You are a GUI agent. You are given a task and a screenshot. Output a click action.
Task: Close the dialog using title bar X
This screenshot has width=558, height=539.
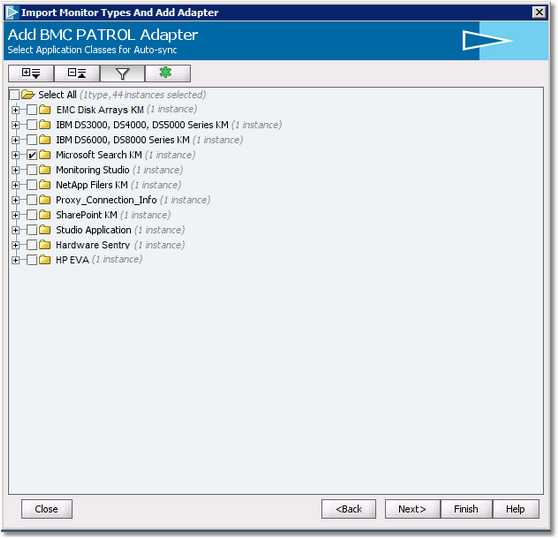539,12
